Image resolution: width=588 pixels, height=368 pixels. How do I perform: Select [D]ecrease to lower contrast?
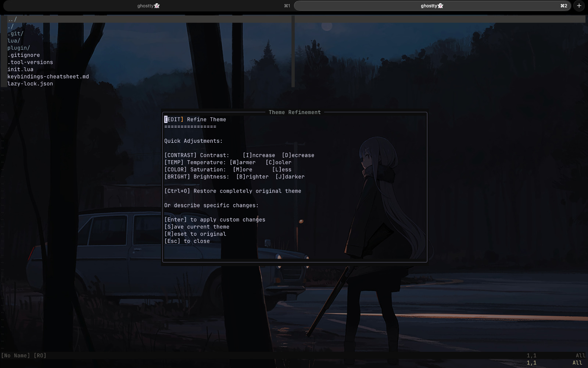(298, 155)
